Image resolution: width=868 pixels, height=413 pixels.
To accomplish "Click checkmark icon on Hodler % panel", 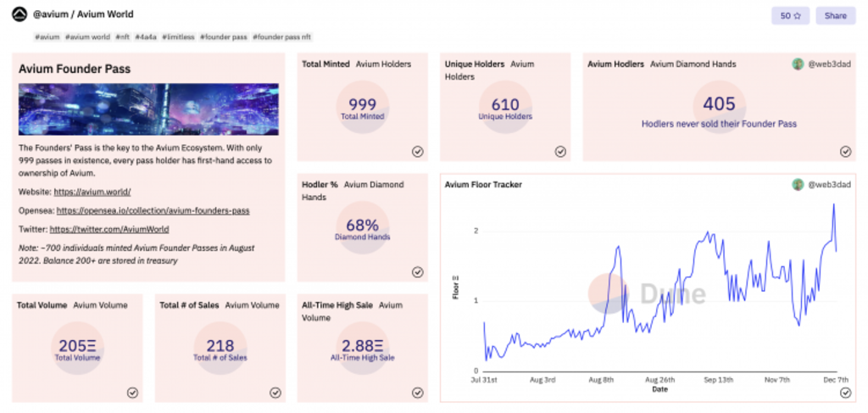I will (x=418, y=272).
